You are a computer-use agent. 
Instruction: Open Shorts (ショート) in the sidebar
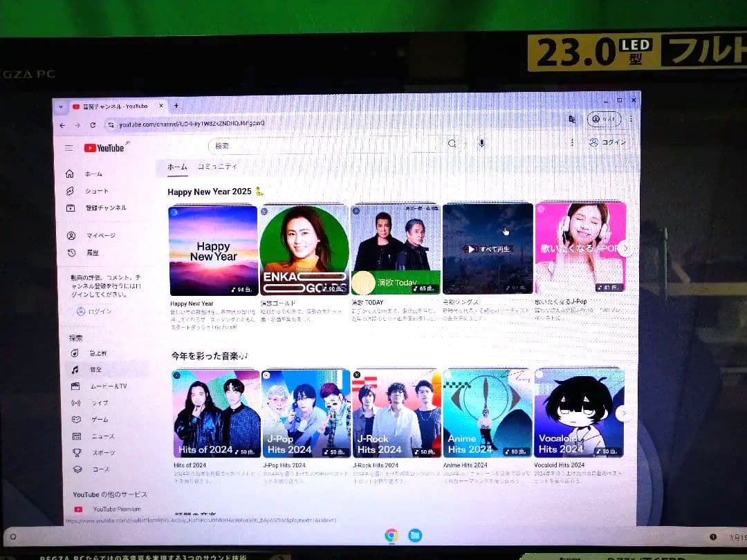click(x=96, y=191)
